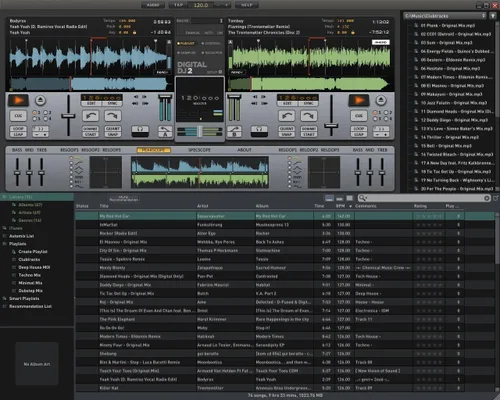Switch to the SPECSCOPE tab
The width and height of the screenshot is (500, 400).
(199, 150)
